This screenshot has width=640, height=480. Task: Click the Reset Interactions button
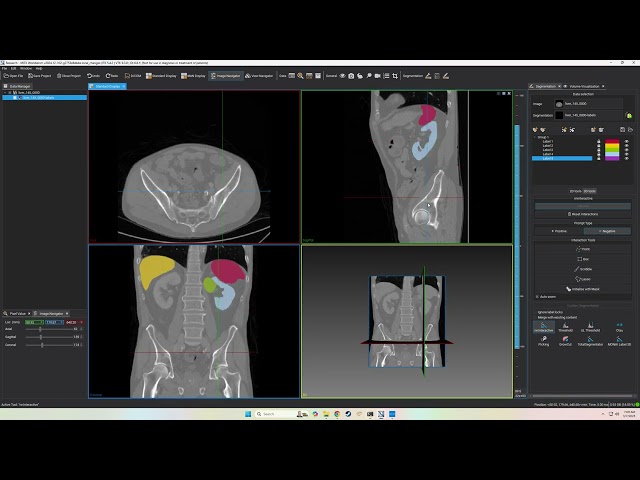point(583,214)
